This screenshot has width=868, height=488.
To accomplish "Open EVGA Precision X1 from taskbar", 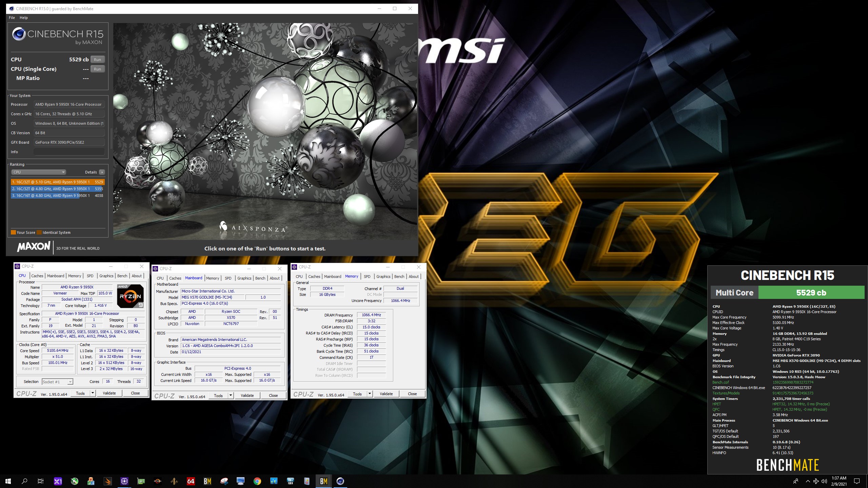I will coord(58,481).
